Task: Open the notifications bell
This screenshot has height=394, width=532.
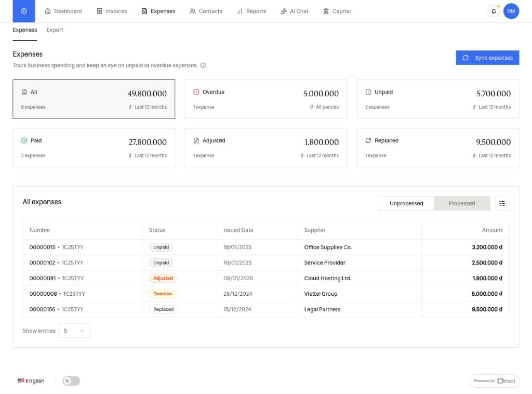Action: tap(494, 11)
